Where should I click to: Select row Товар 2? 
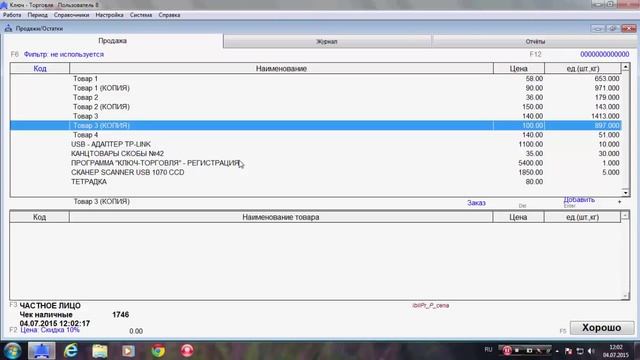tap(316, 97)
